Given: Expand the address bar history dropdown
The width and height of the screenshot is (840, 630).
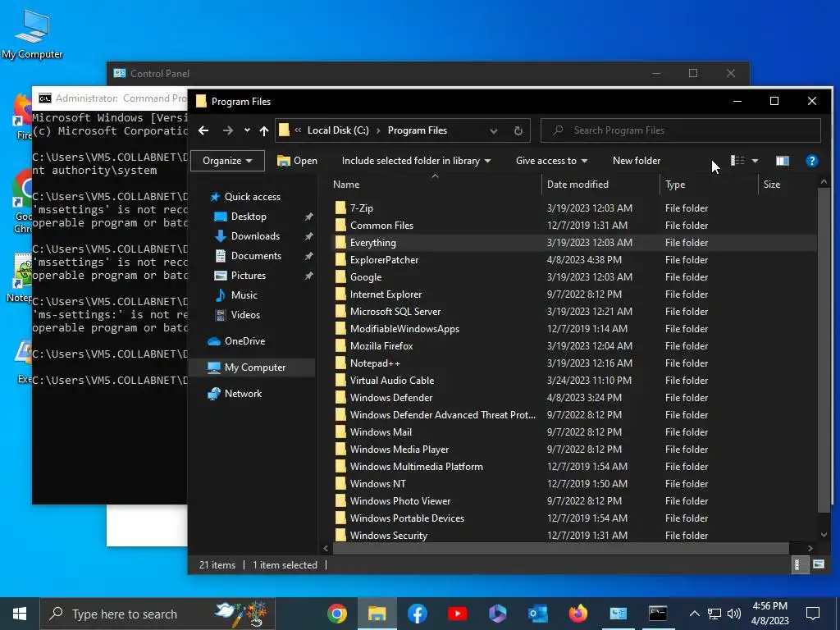Looking at the screenshot, I should tap(493, 130).
